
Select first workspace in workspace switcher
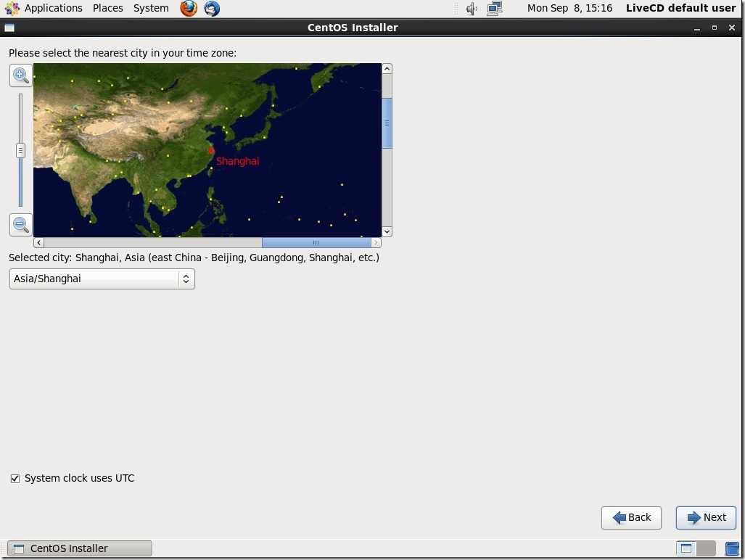[x=686, y=548]
